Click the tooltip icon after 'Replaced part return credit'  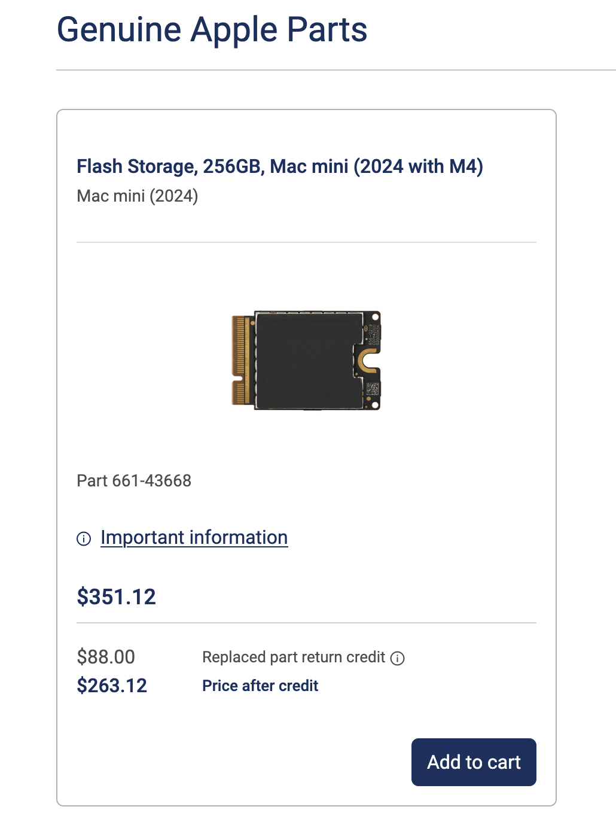coord(398,658)
